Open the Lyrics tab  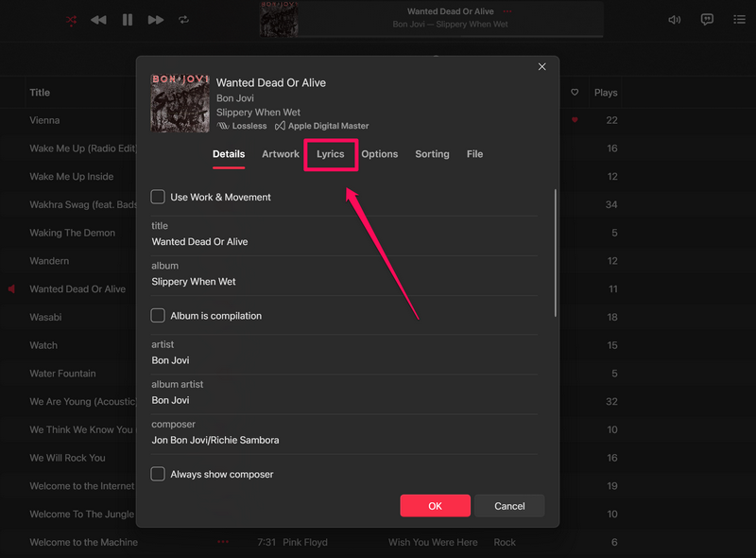coord(330,154)
